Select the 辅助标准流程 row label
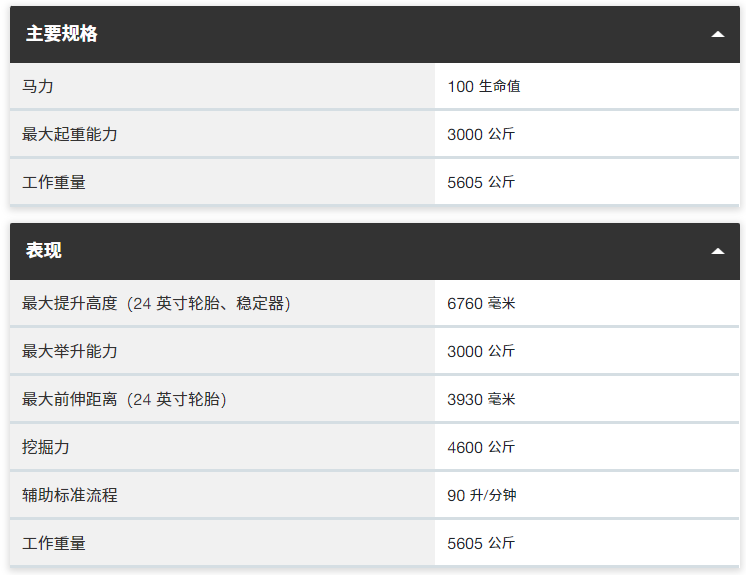The height and width of the screenshot is (575, 746). 62,495
